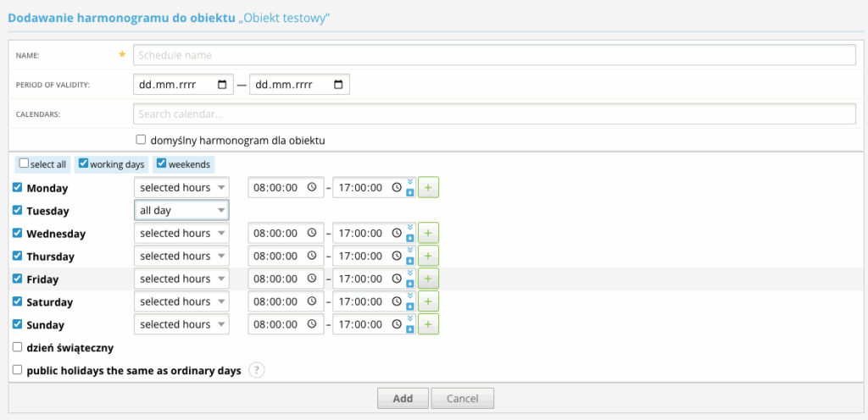The width and height of the screenshot is (868, 420).
Task: Enable 'domyślny harmonogram dla obiektu' checkbox
Action: 141,140
